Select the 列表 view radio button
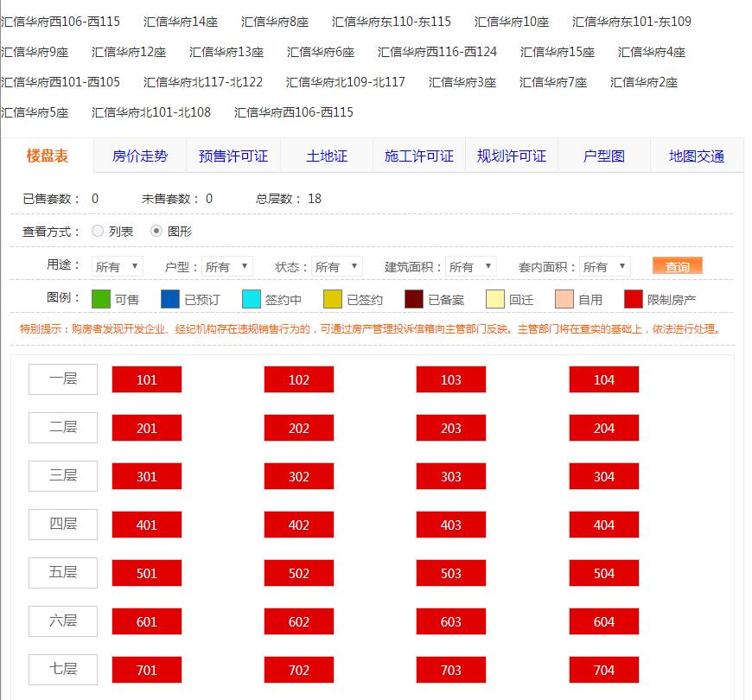The image size is (752, 700). [98, 232]
